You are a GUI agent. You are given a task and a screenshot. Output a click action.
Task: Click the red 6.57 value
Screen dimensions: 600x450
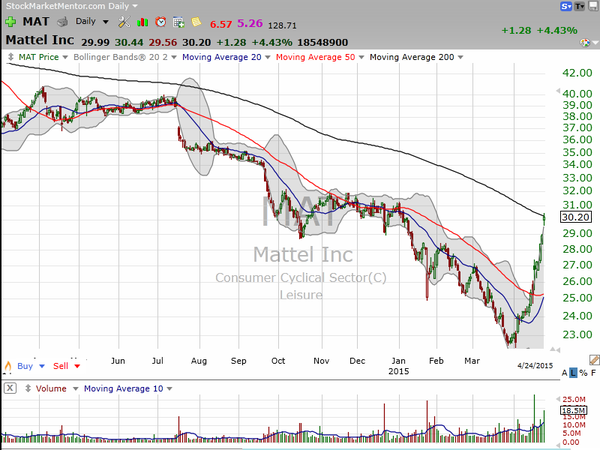point(221,24)
